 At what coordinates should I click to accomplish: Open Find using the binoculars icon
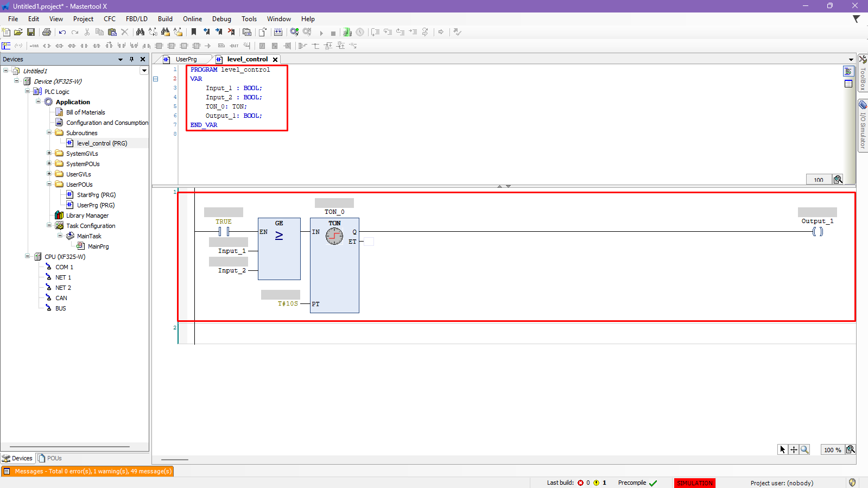click(x=140, y=33)
